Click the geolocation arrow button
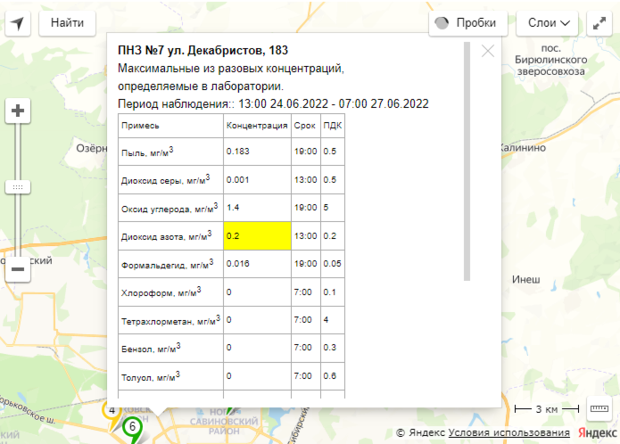 pos(18,22)
